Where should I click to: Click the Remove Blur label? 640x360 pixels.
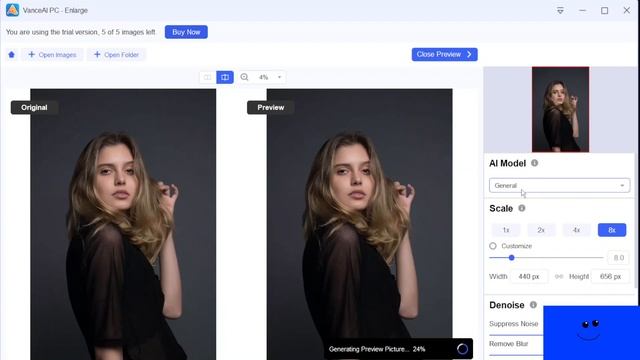coord(509,344)
